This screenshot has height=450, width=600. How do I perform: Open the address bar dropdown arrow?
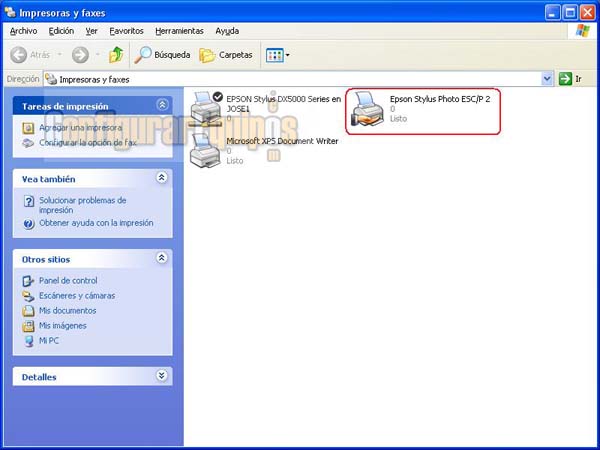(x=547, y=79)
